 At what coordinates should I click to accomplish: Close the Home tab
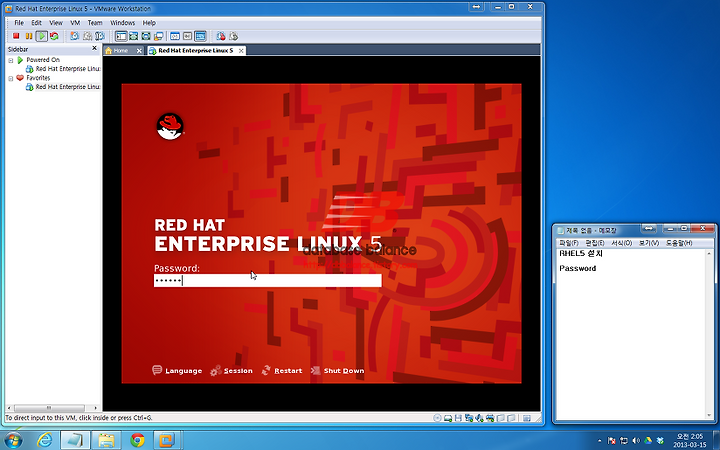point(139,51)
